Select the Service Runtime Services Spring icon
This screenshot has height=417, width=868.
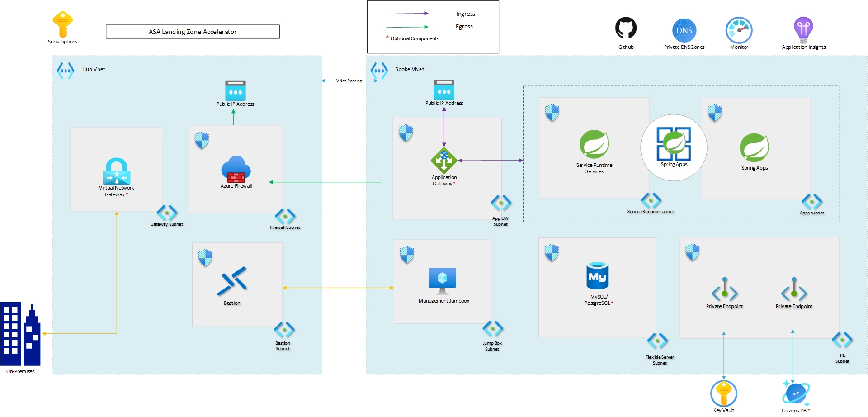tap(594, 144)
